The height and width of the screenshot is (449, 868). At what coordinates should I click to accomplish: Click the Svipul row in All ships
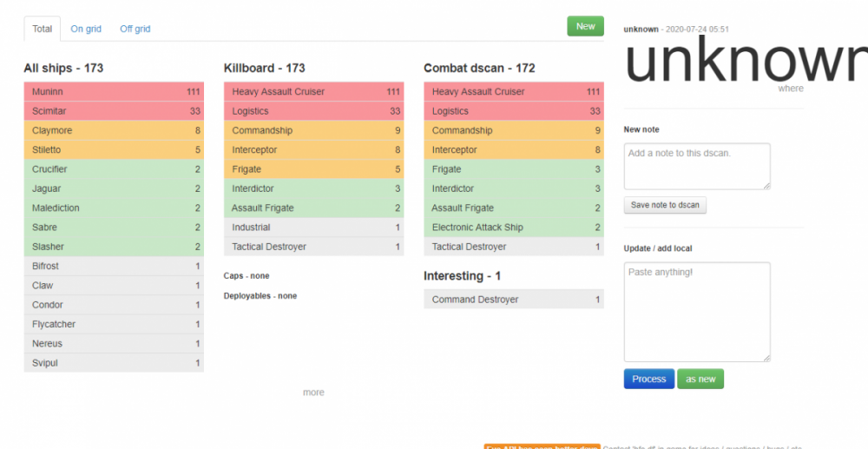point(114,363)
